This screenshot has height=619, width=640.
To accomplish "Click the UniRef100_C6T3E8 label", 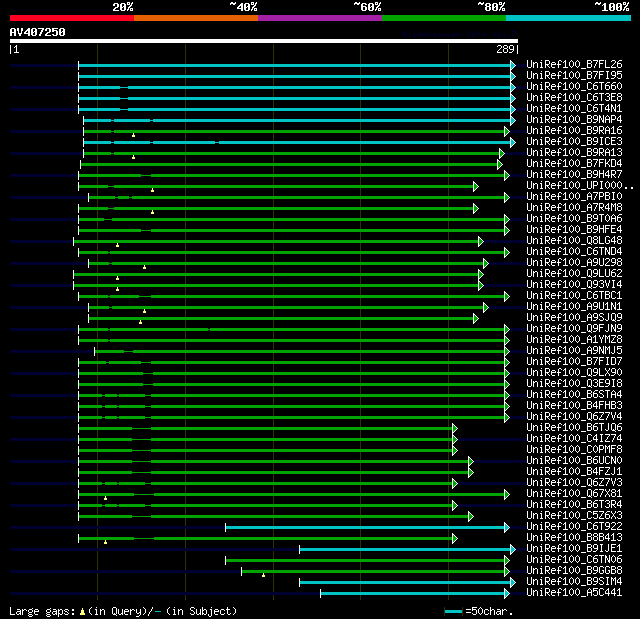I will pos(574,98).
